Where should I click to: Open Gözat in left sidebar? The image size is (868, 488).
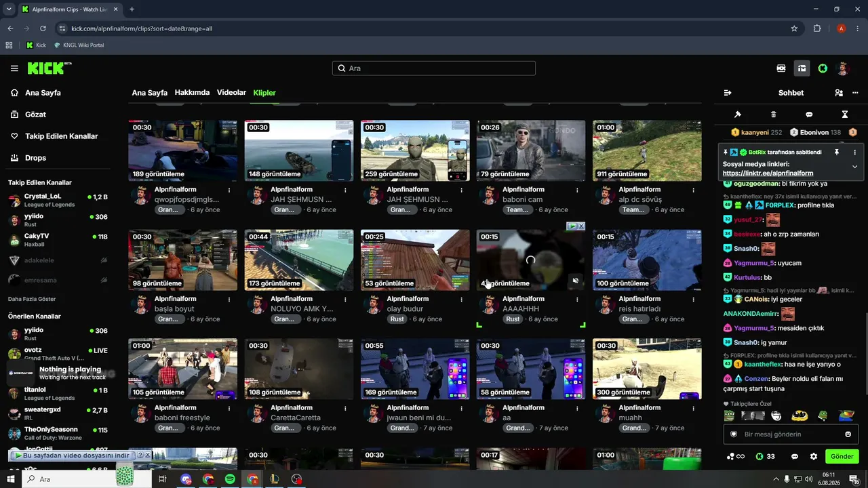pos(35,115)
